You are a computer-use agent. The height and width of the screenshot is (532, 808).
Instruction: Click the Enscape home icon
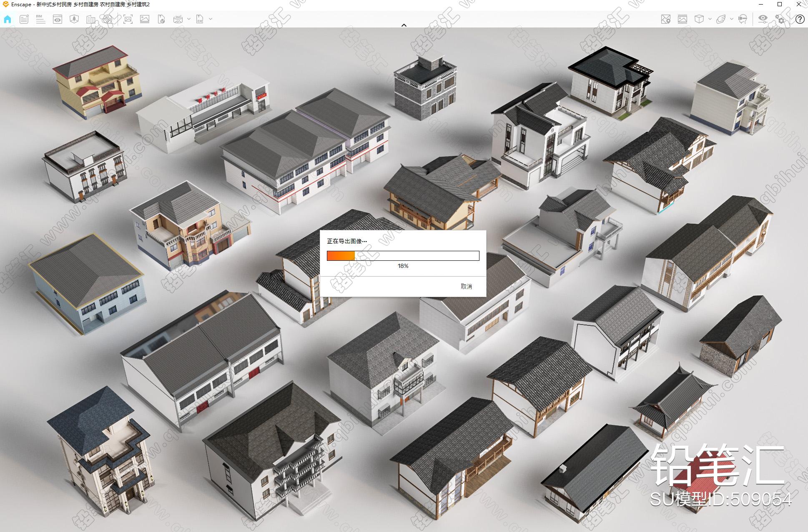click(x=8, y=19)
